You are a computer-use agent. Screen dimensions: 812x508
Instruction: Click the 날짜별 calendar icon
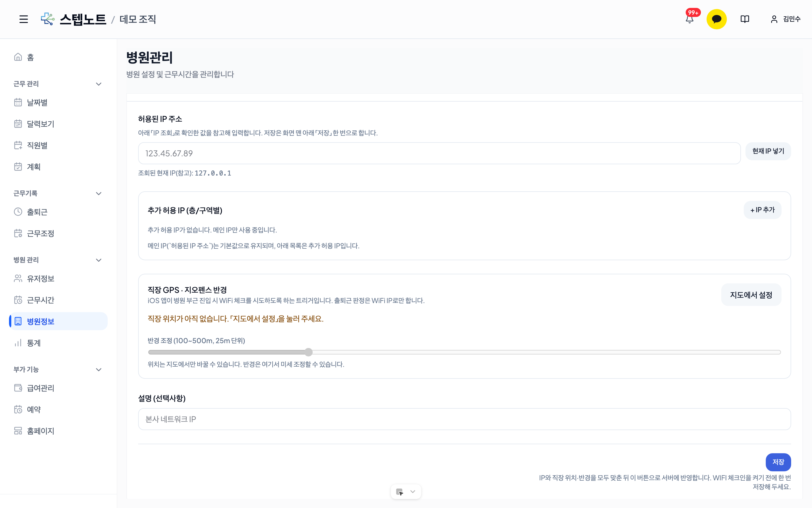coord(18,102)
